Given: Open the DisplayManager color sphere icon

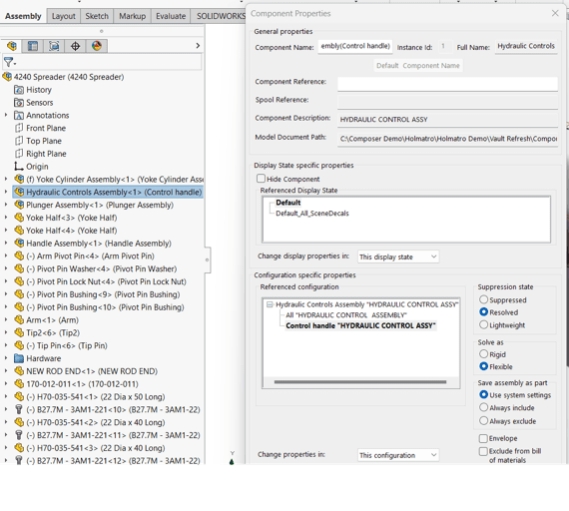Looking at the screenshot, I should pos(97,46).
